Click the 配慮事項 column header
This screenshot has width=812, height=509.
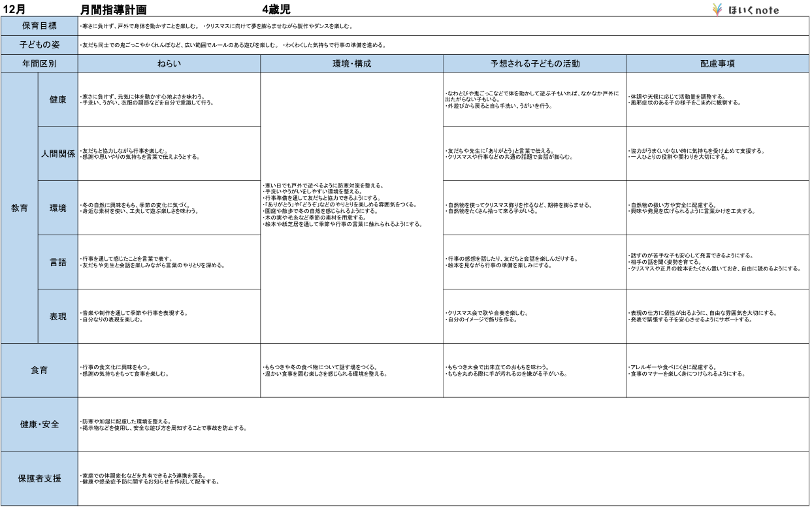[x=717, y=64]
